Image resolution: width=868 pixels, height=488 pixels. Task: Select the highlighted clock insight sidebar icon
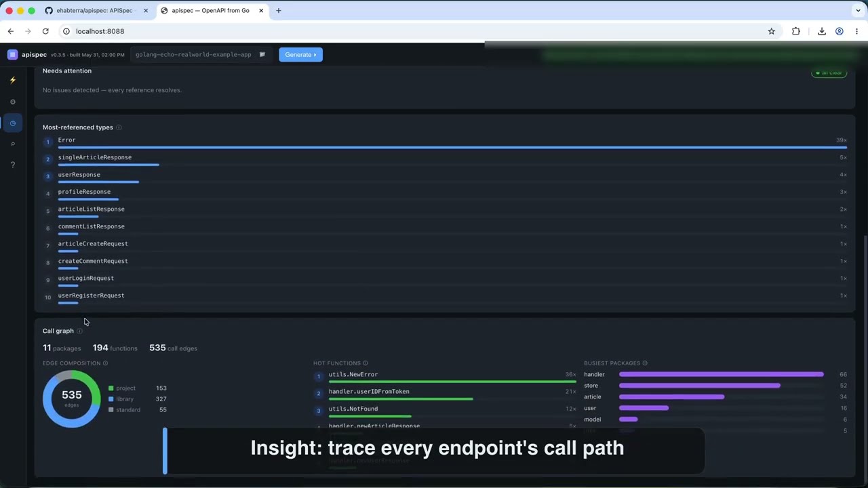12,123
